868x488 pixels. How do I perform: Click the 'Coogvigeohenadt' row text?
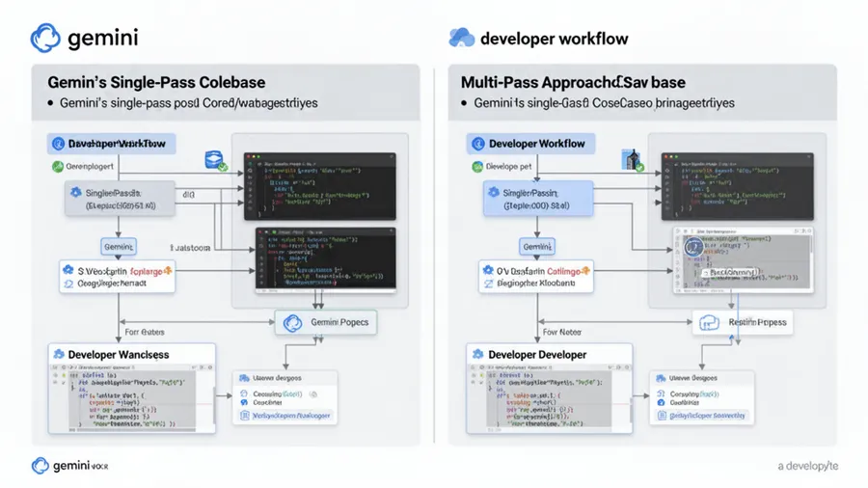112,284
